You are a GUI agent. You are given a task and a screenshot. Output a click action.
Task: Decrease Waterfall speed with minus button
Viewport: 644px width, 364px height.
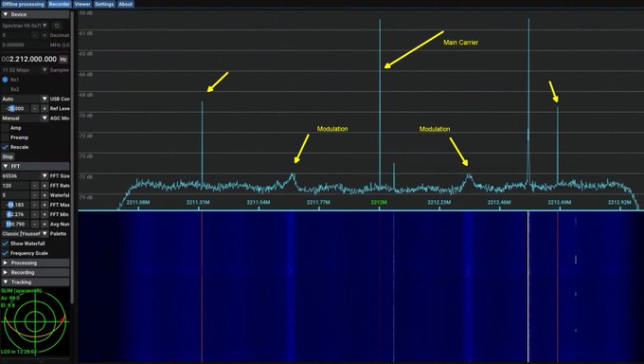pyautogui.click(x=35, y=195)
